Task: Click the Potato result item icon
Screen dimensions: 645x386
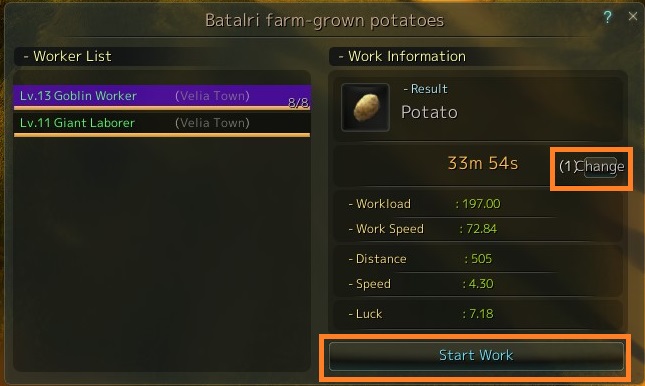Action: 365,107
